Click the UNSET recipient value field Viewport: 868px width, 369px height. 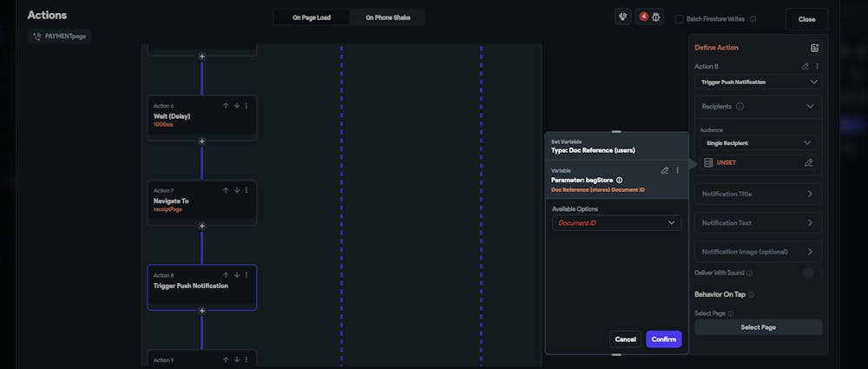click(x=758, y=163)
